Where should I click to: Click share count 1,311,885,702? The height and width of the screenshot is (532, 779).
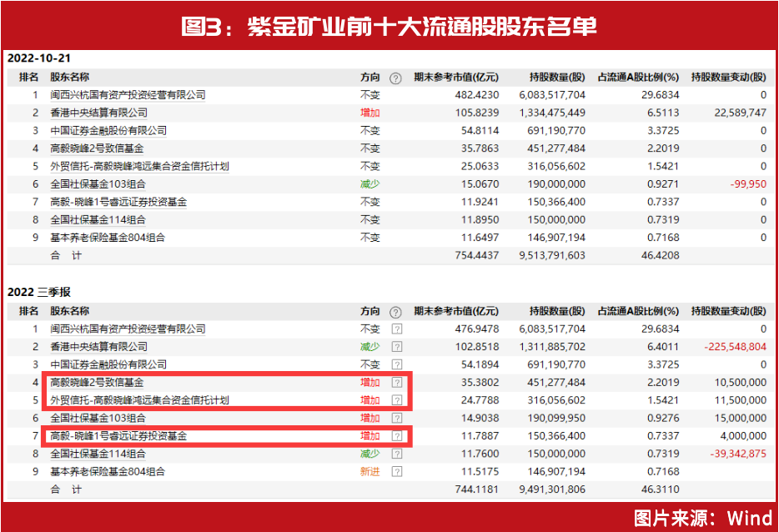pos(552,347)
